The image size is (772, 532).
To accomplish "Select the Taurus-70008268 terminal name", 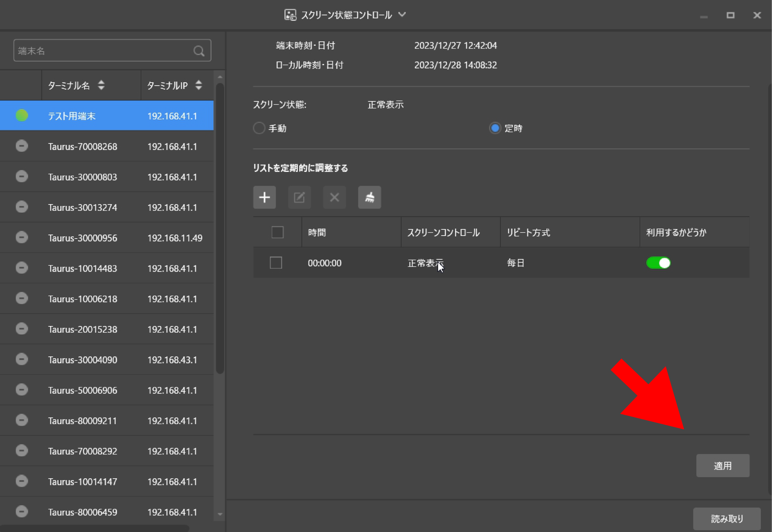I will [x=82, y=146].
